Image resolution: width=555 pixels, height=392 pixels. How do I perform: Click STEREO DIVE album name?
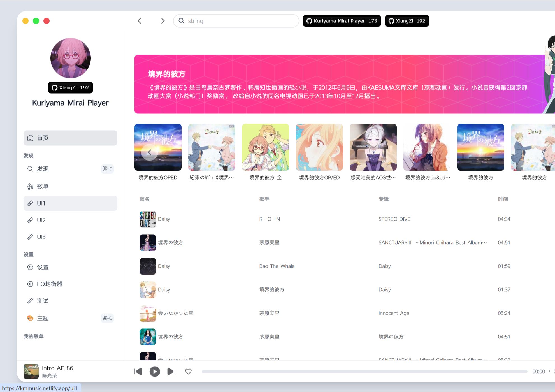pyautogui.click(x=394, y=219)
